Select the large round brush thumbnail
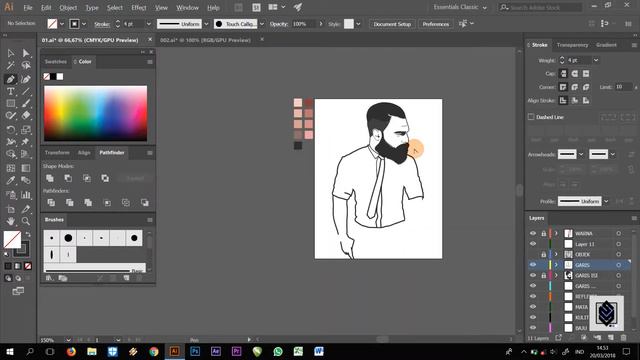This screenshot has width=640, height=360. point(68,238)
